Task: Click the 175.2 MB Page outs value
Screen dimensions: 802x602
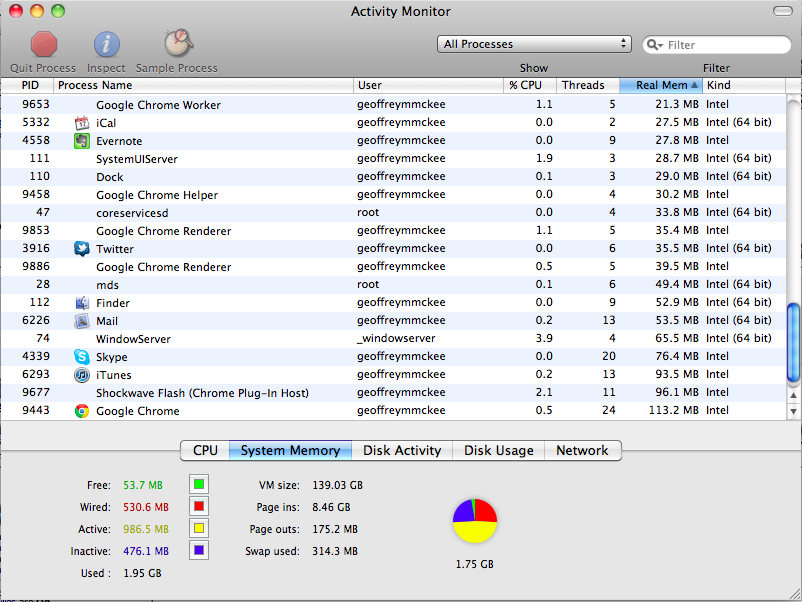Action: 335,529
